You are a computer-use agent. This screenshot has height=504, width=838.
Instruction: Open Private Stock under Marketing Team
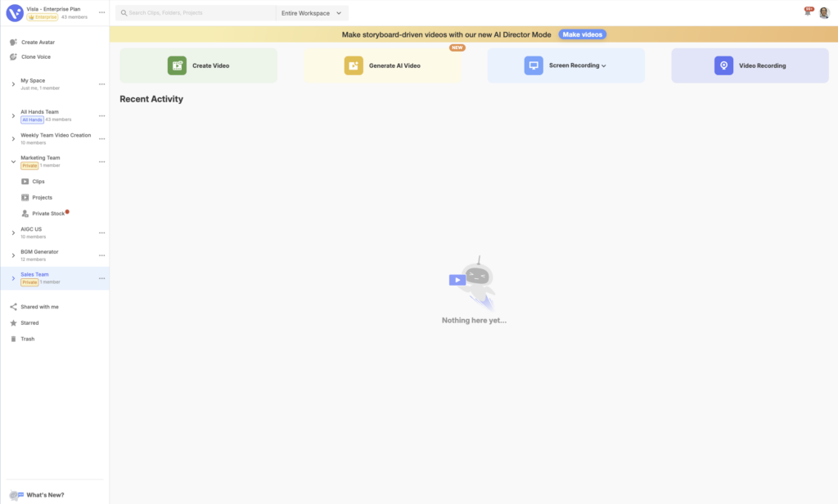[x=47, y=214]
